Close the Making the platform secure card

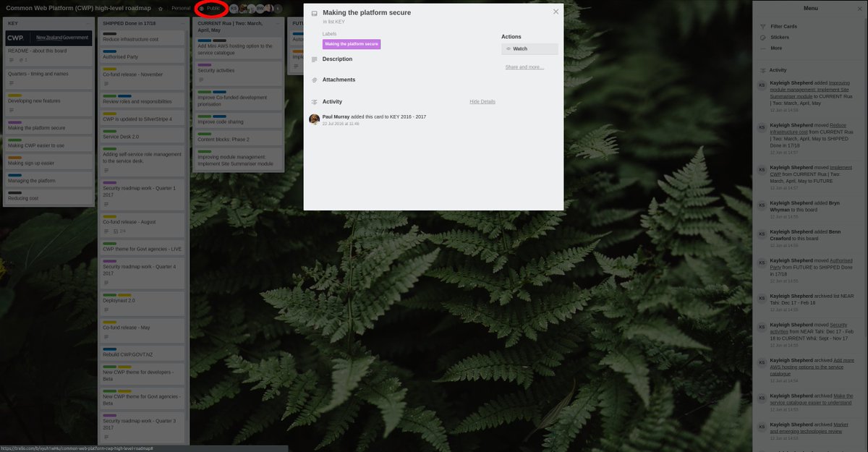[556, 12]
